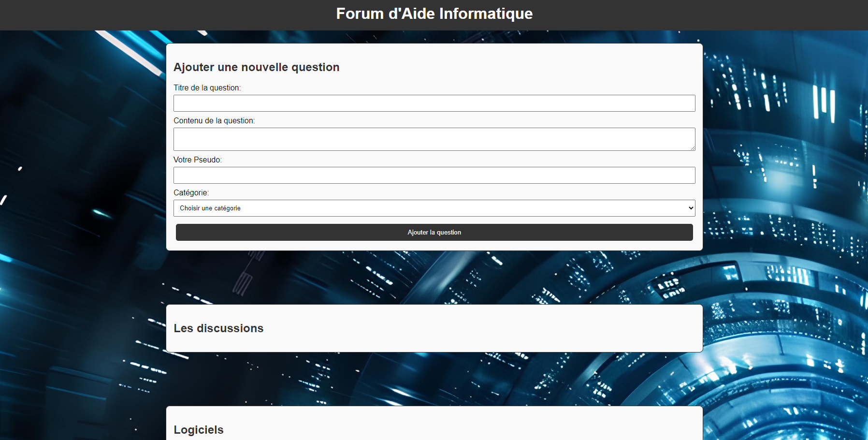868x440 pixels.
Task: Click the 'Titre de la question:' label
Action: point(207,88)
